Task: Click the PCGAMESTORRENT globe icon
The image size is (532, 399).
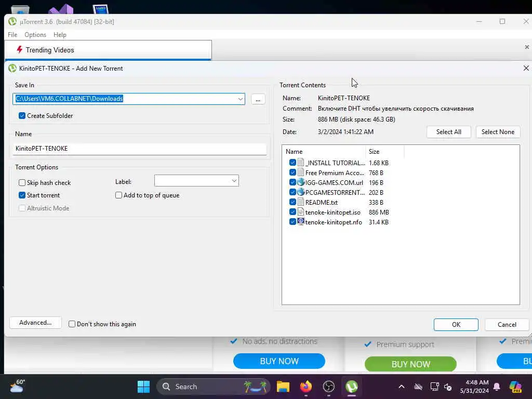Action: 301,192
